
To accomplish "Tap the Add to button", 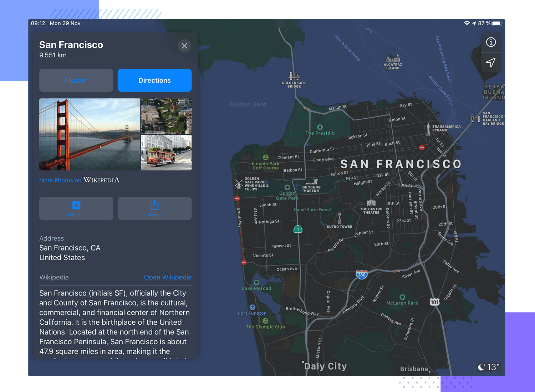I will (x=76, y=208).
